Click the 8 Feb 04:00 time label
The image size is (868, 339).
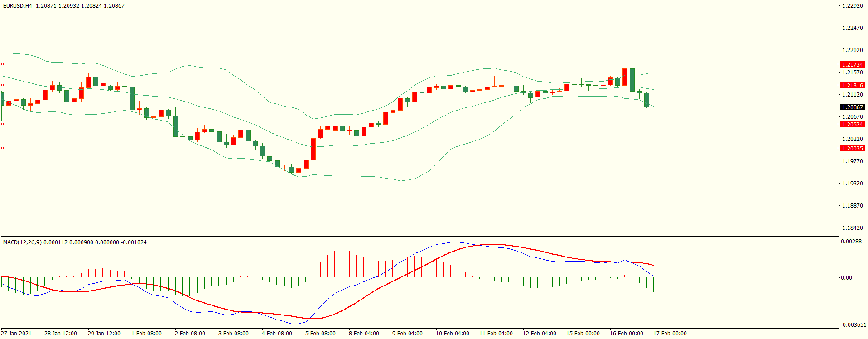364,334
